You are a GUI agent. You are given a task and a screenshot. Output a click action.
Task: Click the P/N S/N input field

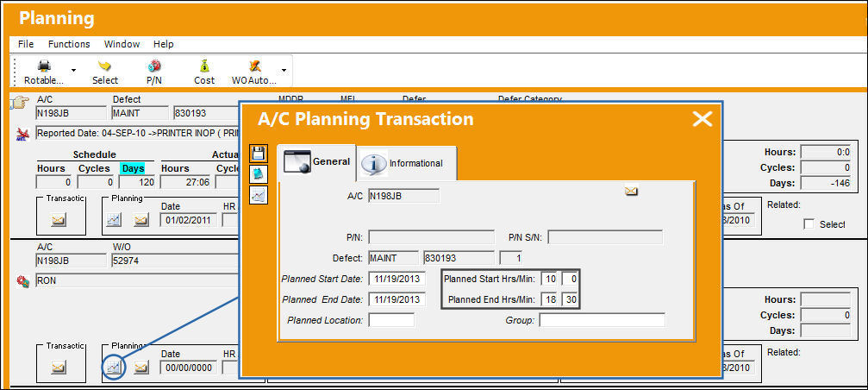[x=605, y=237]
